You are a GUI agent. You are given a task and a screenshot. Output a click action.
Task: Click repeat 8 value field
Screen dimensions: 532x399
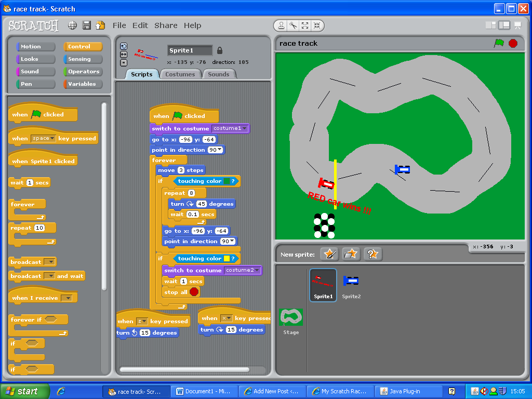pyautogui.click(x=191, y=193)
